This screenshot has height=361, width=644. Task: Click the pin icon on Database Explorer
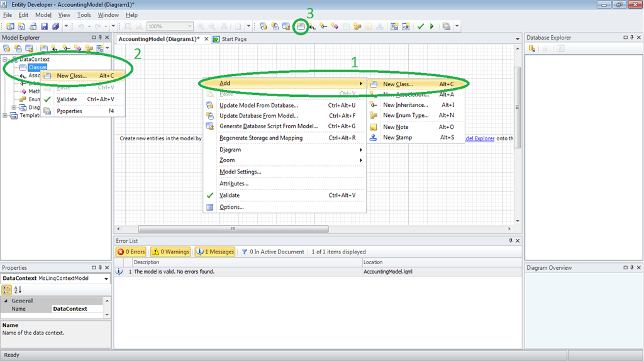point(631,38)
